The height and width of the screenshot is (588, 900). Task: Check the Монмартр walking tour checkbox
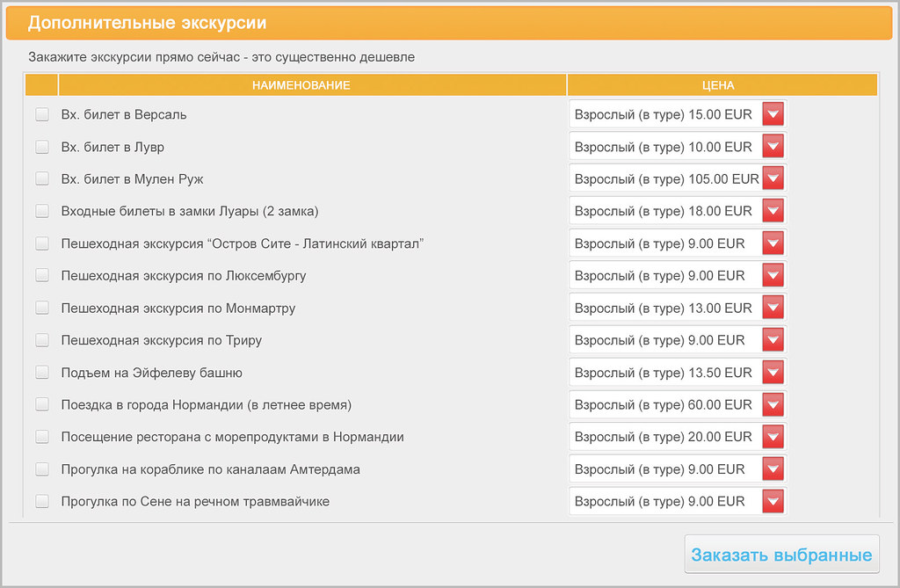[42, 308]
